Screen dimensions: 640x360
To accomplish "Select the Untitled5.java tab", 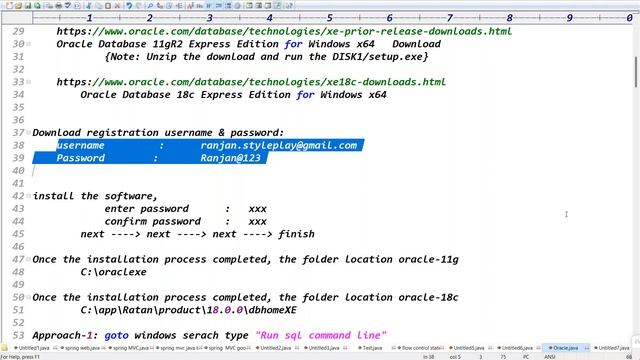I will [469, 348].
